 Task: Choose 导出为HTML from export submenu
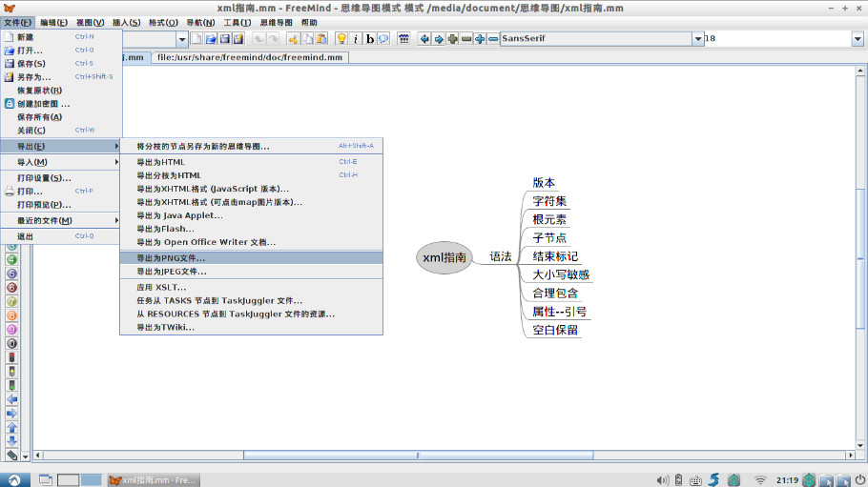tap(251, 162)
